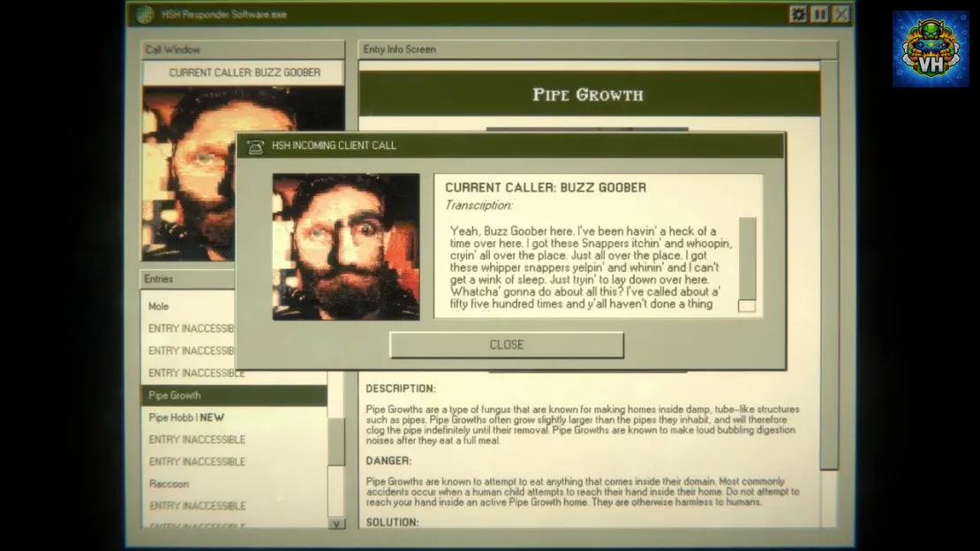Select the Pipe Growth entry
Image resolution: width=980 pixels, height=551 pixels.
click(x=234, y=396)
